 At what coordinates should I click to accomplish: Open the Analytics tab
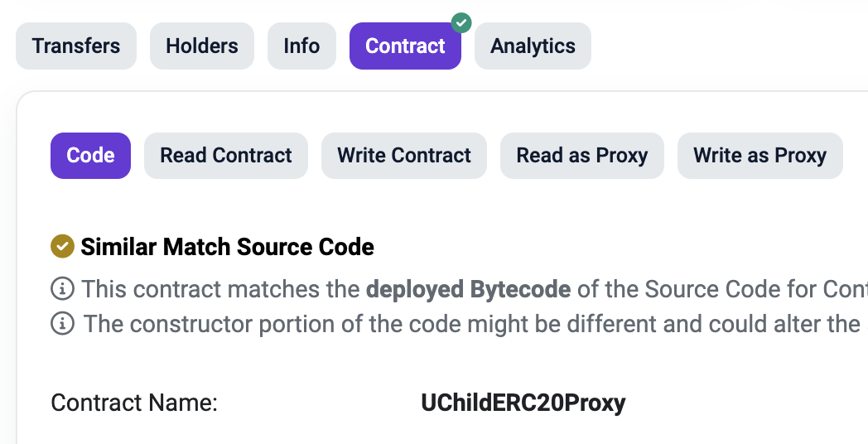point(533,46)
